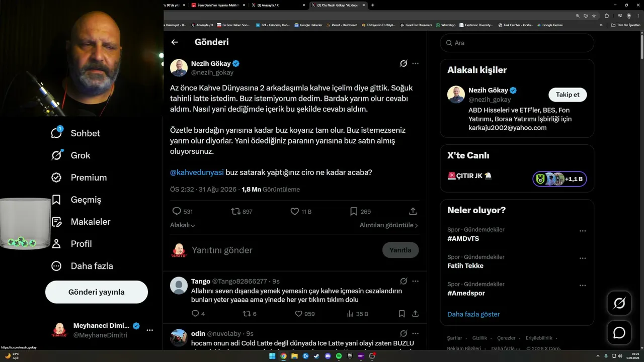Open more options for #Amedspor trend
Screen dimensions: 644x362
tap(583, 286)
